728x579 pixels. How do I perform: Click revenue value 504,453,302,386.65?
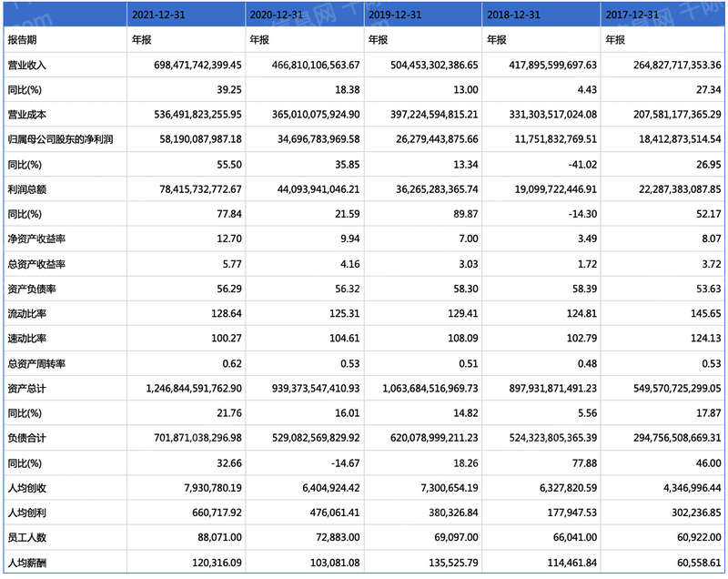pyautogui.click(x=434, y=65)
